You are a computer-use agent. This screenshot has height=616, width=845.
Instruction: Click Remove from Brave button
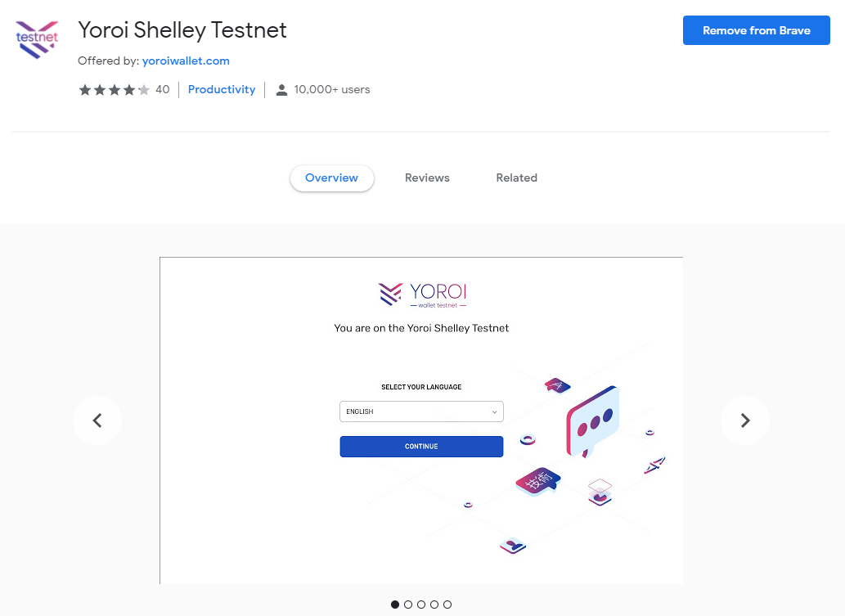pos(756,30)
